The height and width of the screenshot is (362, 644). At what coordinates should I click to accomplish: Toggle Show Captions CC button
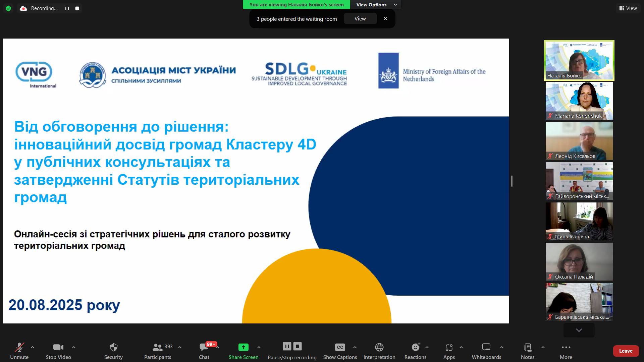[x=340, y=347]
